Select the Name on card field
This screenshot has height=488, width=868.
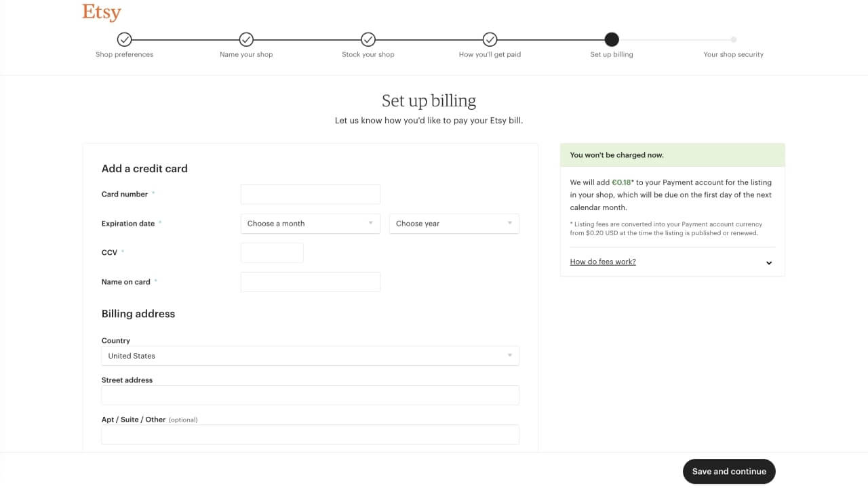tap(310, 281)
